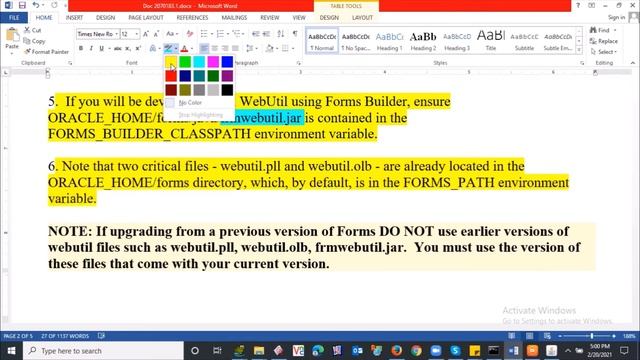Expand the Underline style dropdown arrow

[108, 49]
